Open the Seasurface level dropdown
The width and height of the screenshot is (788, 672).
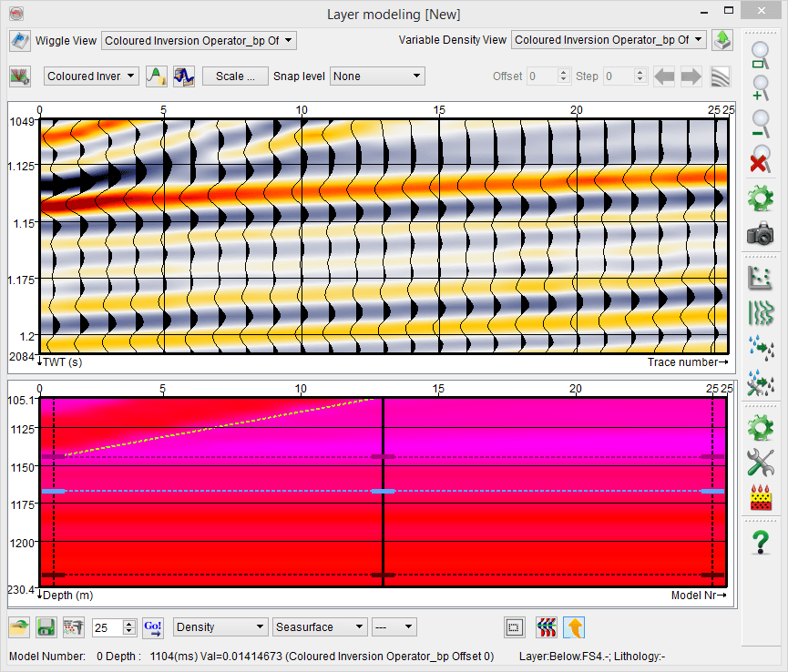pos(320,627)
